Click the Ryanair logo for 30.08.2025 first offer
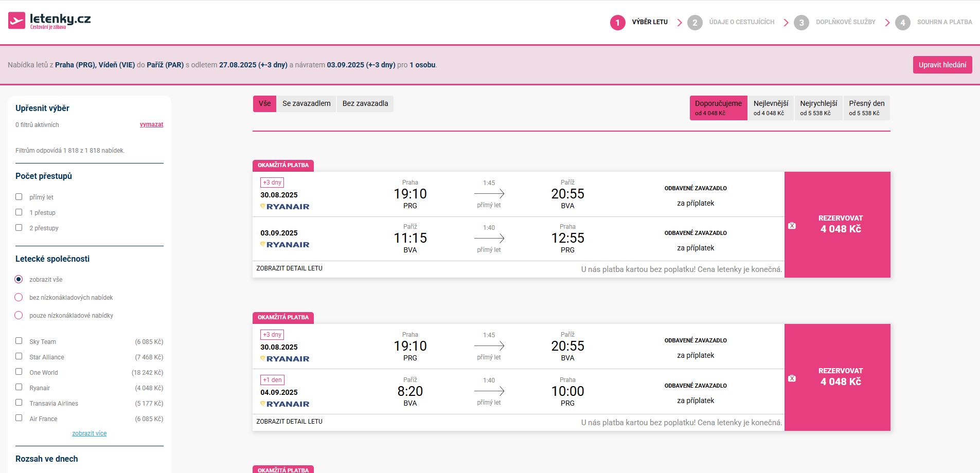 [285, 207]
